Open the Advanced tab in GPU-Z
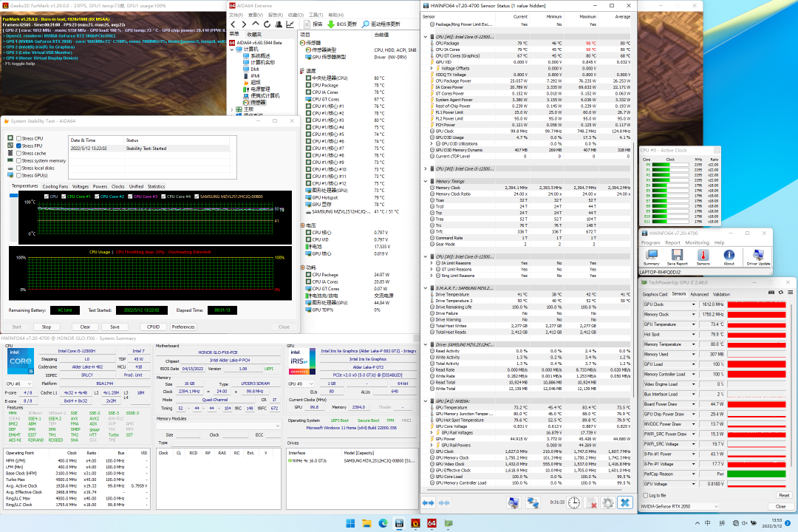798x532 pixels. click(699, 294)
